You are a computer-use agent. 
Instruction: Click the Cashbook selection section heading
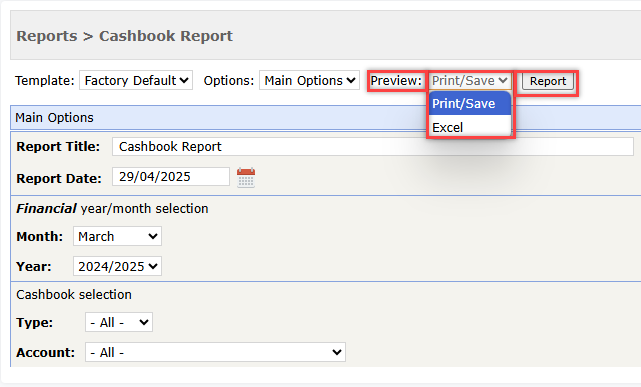[74, 295]
